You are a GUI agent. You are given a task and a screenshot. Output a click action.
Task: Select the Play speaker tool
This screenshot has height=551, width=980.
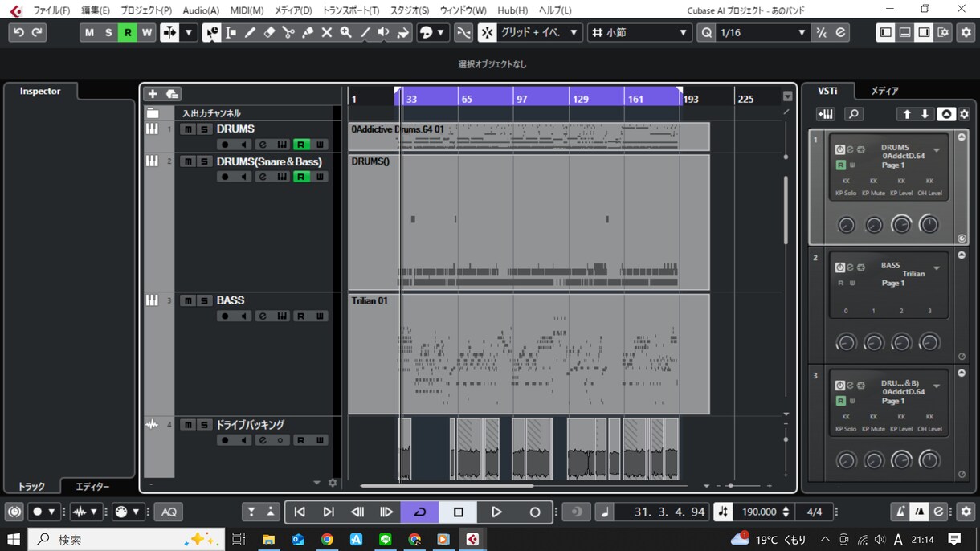coord(384,32)
